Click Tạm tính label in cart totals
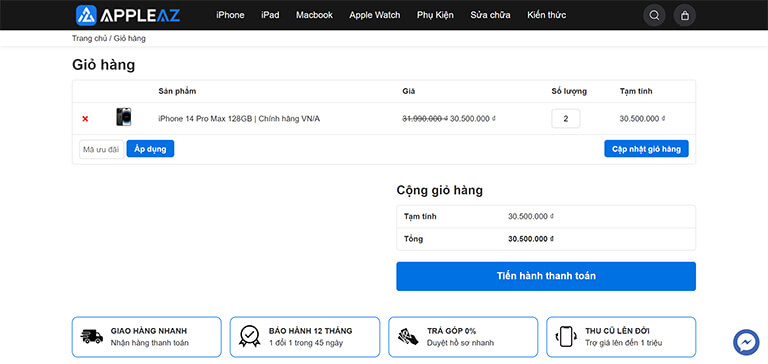Screen dimensions: 768x364 click(x=420, y=216)
